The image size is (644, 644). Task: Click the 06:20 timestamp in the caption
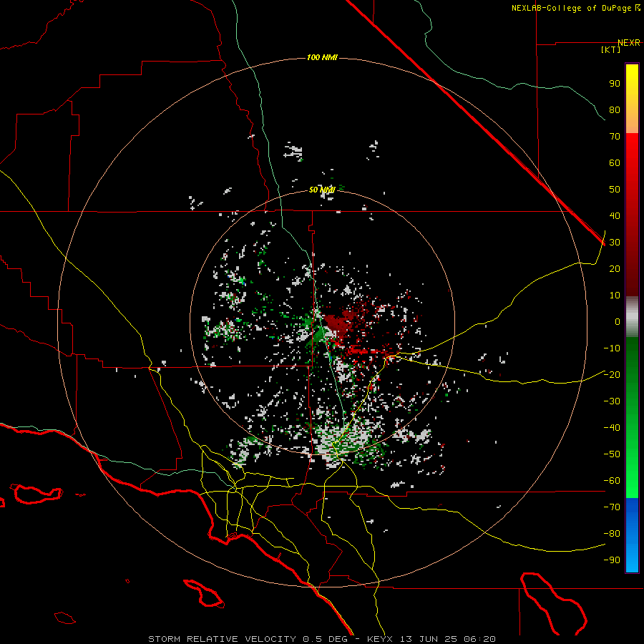(479, 639)
